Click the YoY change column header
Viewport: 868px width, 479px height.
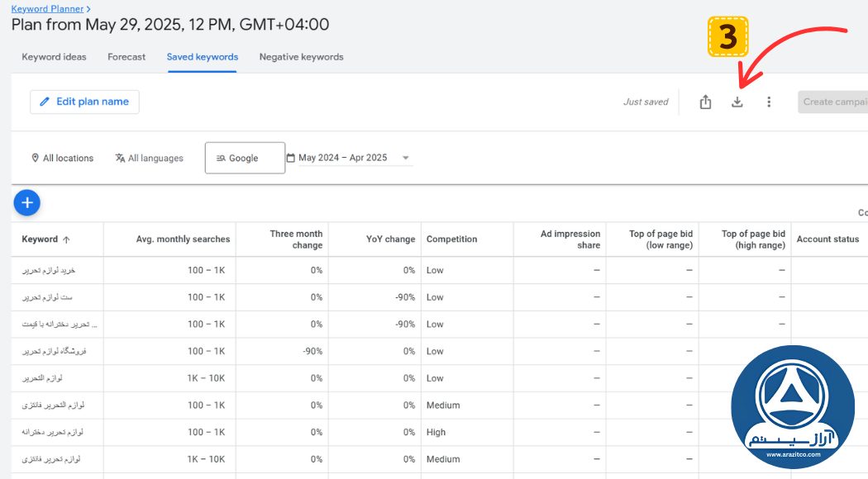tap(390, 239)
